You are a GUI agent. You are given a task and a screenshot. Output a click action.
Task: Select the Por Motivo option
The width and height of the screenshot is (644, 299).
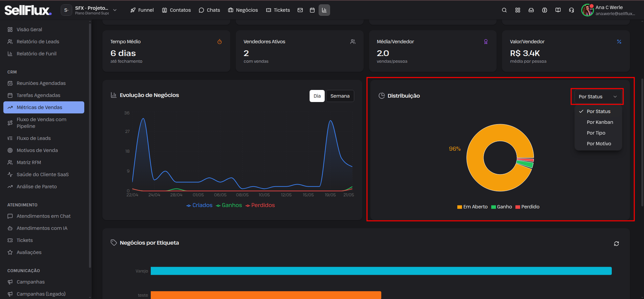[x=598, y=144]
